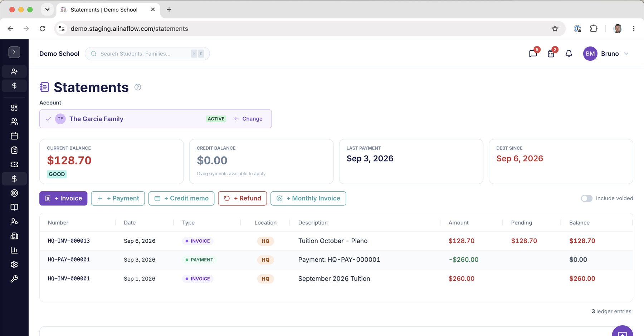Click the Balance column header
The height and width of the screenshot is (336, 644).
[579, 223]
